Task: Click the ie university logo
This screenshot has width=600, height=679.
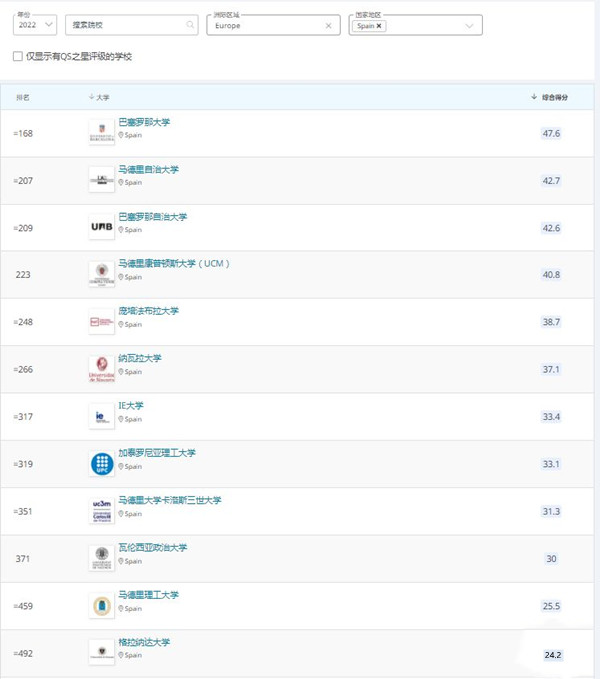Action: [102, 417]
